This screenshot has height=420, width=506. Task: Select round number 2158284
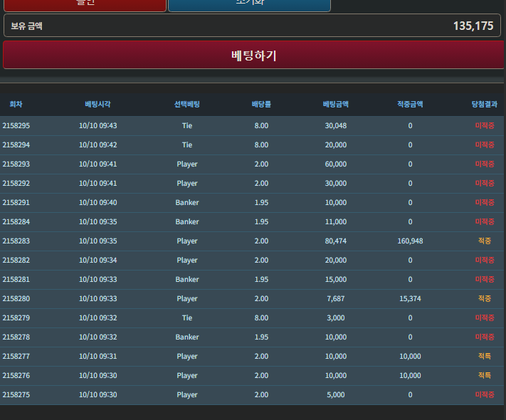(16, 222)
